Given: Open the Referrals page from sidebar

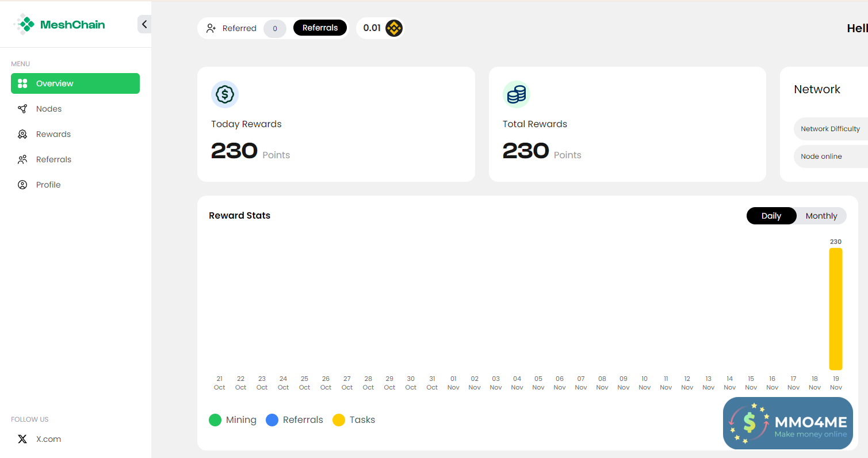Looking at the screenshot, I should pos(53,159).
